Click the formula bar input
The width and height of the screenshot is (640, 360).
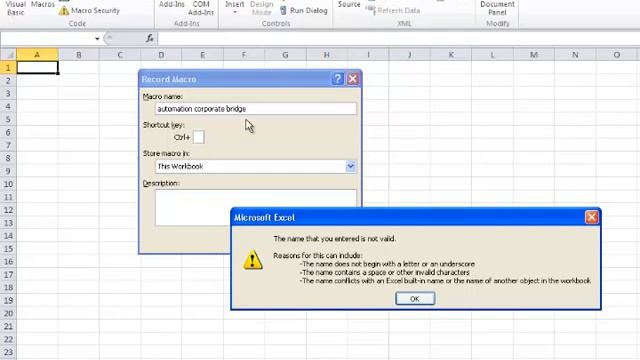coord(399,39)
